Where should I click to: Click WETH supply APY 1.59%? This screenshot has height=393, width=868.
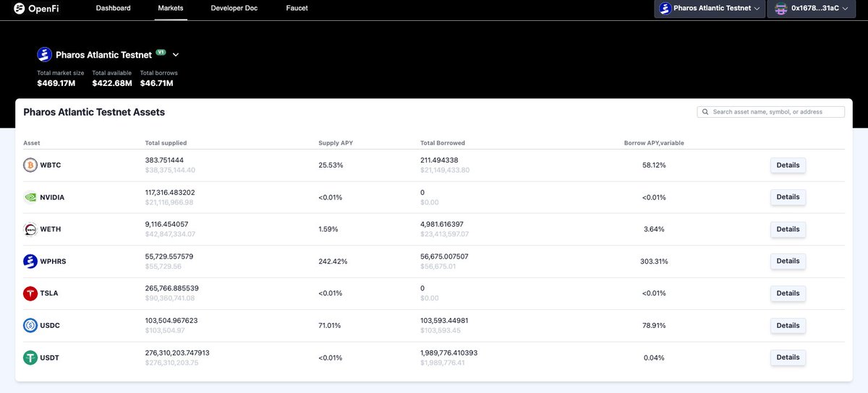coord(328,229)
